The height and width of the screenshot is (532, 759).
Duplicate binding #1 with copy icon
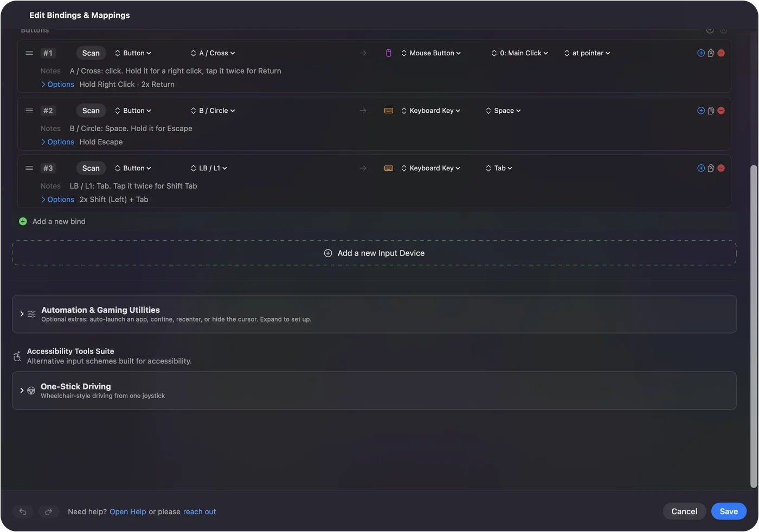click(711, 53)
